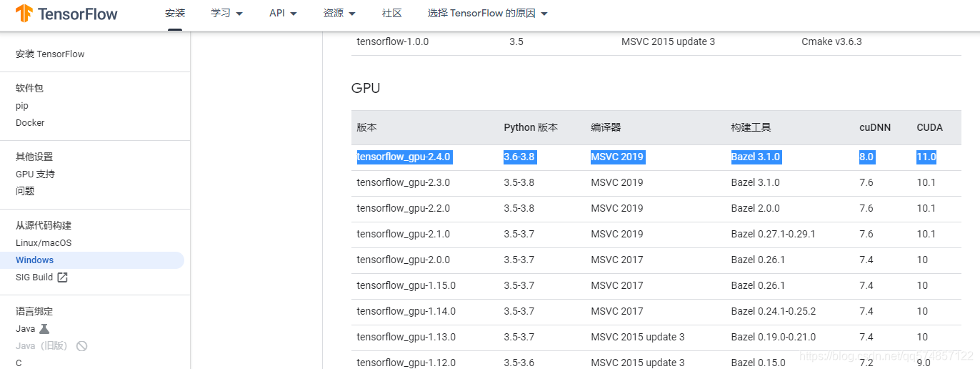980x369 pixels.
Task: Click the Cmake v3.6.3 cell
Action: click(x=831, y=41)
